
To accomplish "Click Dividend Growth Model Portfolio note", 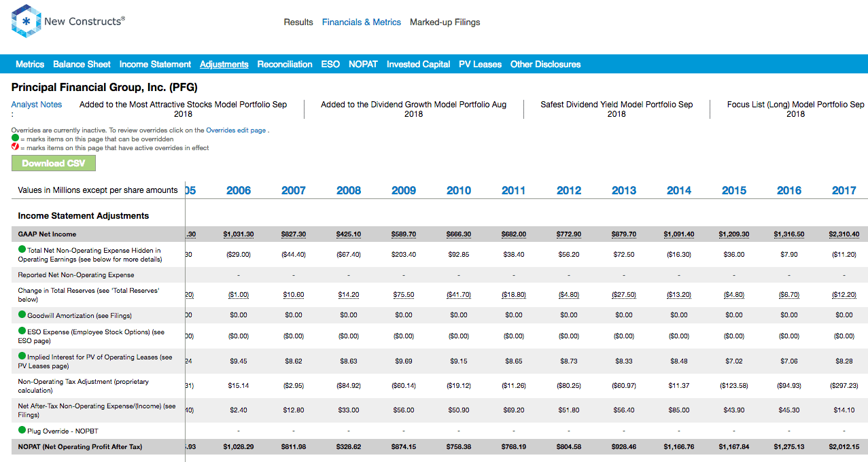I will pos(413,109).
